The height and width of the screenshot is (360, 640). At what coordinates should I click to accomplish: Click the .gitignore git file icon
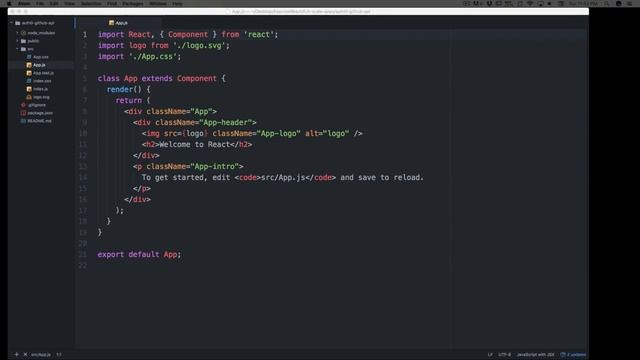23,105
